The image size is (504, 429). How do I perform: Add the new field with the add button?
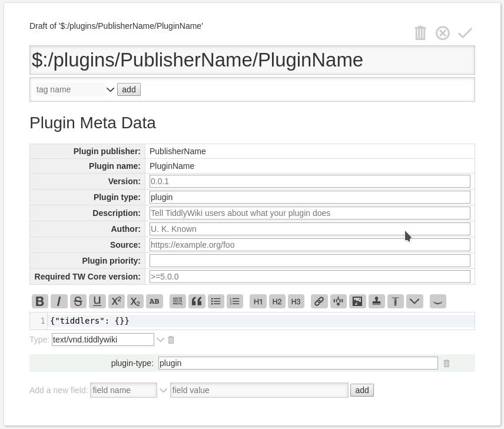(x=362, y=390)
